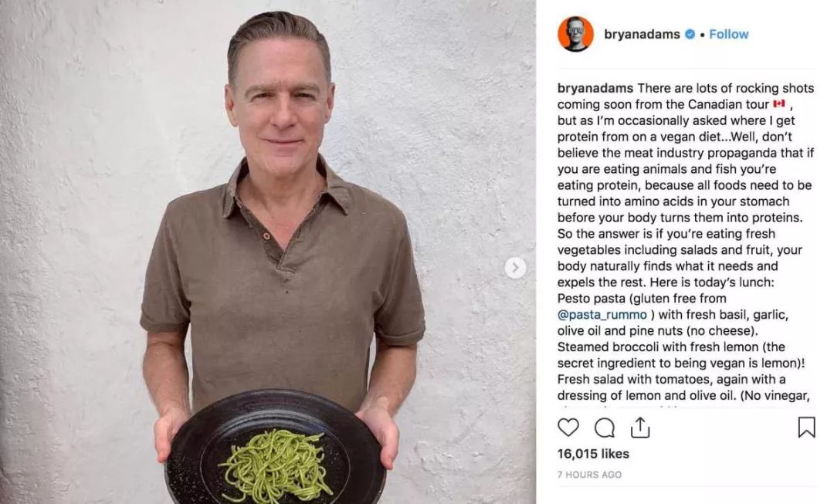This screenshot has height=504, width=834.
Task: Share the post using the upload arrow icon
Action: tap(640, 428)
